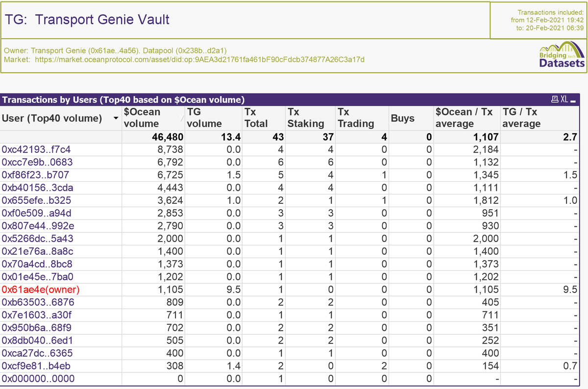
Task: Click the $Ocean volume cell 6,792
Action: coord(170,162)
